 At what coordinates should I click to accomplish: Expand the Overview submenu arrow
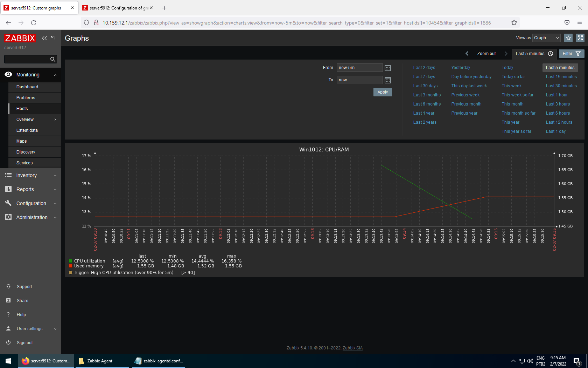tap(55, 120)
